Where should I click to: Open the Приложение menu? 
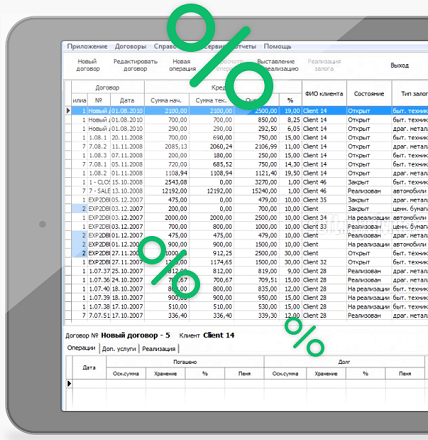coord(87,46)
